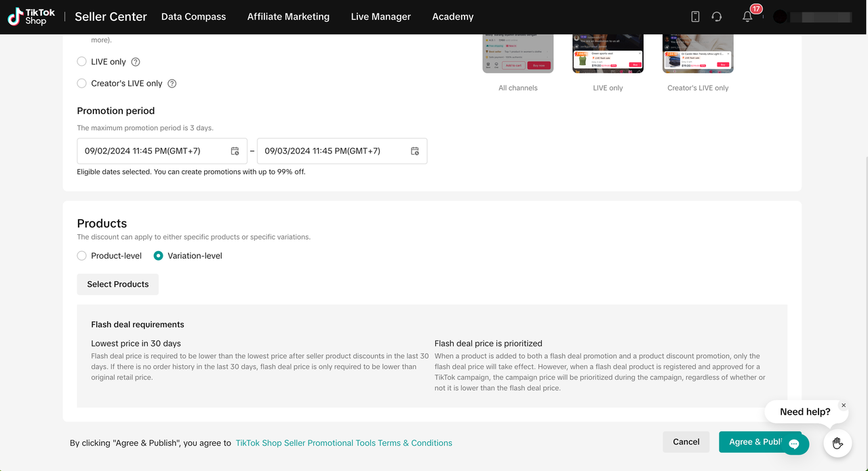Click the hand assistant floating icon

click(x=837, y=443)
